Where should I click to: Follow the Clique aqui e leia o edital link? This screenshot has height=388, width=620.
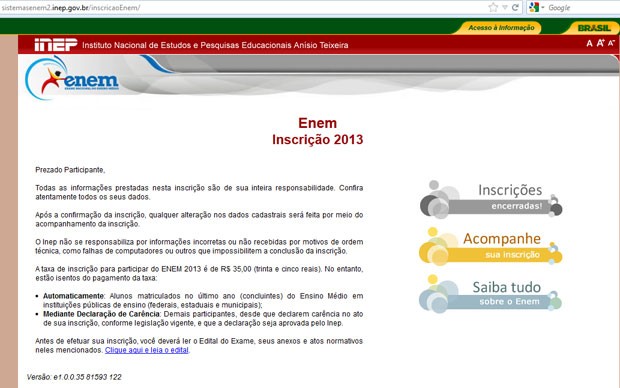tap(147, 350)
